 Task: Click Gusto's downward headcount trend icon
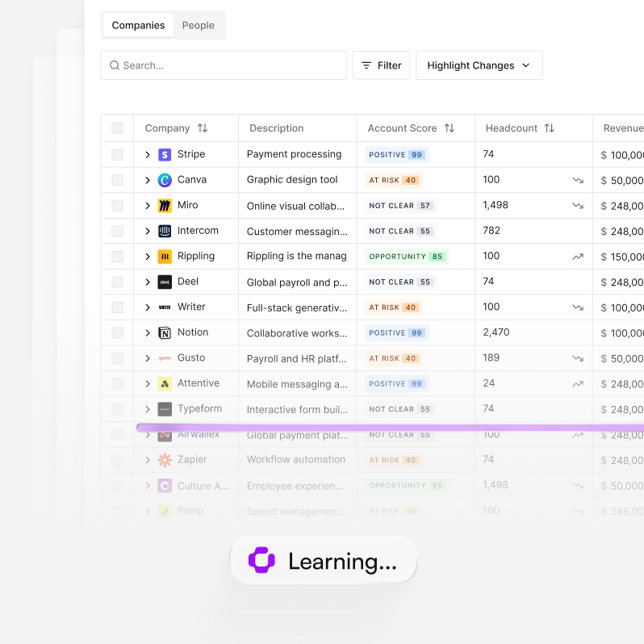click(x=578, y=358)
